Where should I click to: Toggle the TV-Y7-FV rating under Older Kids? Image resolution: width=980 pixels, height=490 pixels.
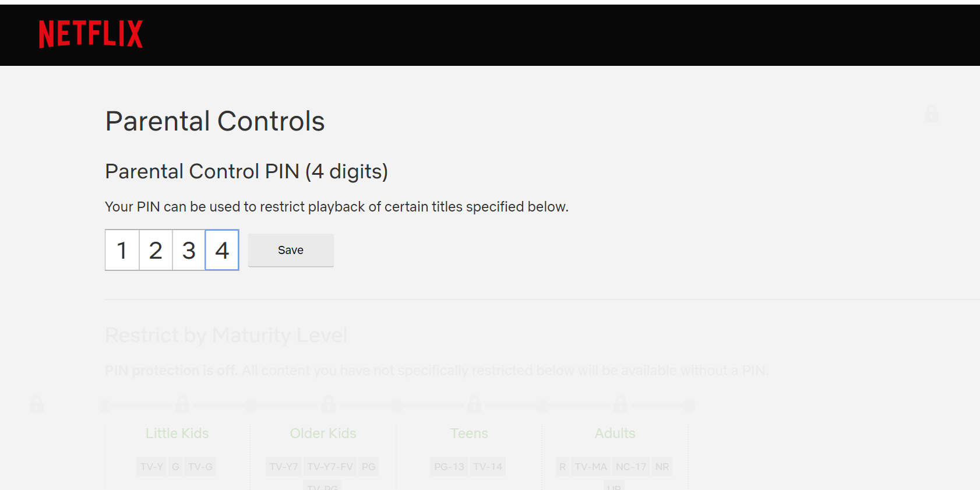(x=330, y=466)
